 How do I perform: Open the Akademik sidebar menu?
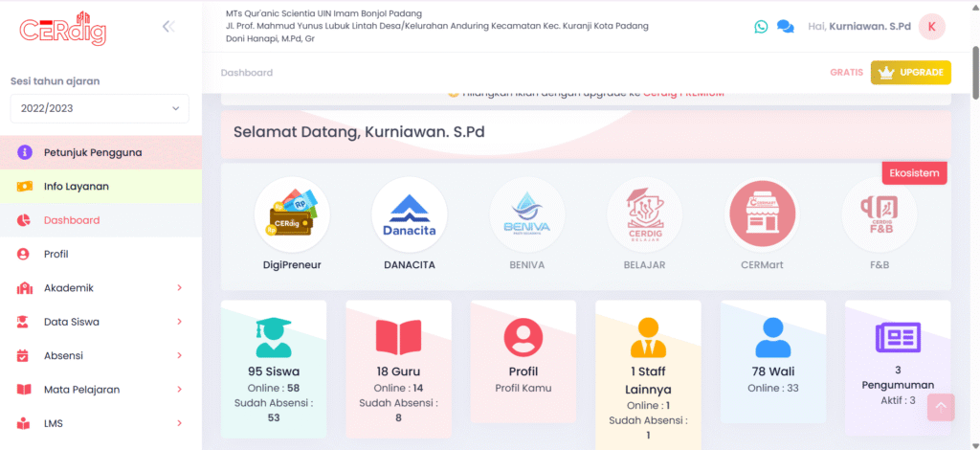coord(100,288)
